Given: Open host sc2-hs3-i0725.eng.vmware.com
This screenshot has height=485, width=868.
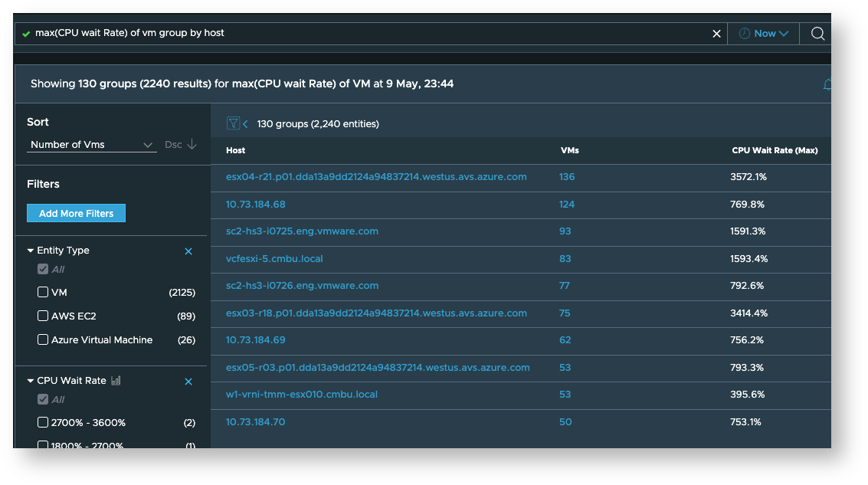Looking at the screenshot, I should [303, 231].
